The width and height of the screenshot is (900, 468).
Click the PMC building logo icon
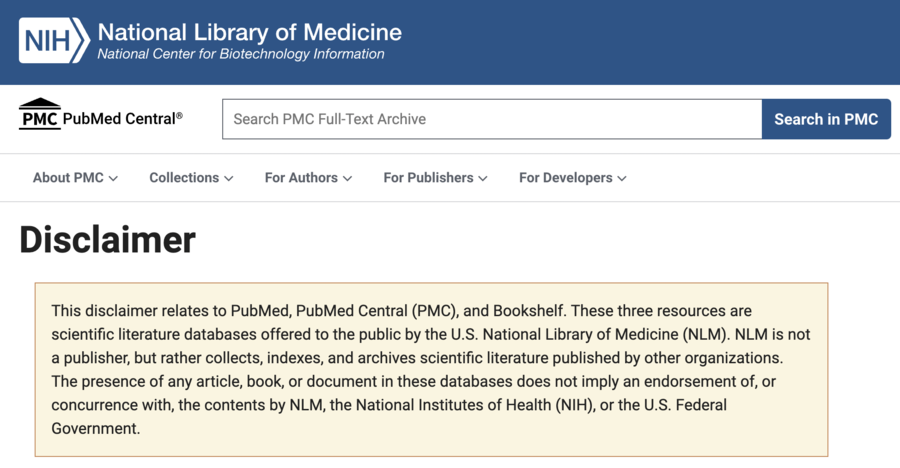coord(40,114)
